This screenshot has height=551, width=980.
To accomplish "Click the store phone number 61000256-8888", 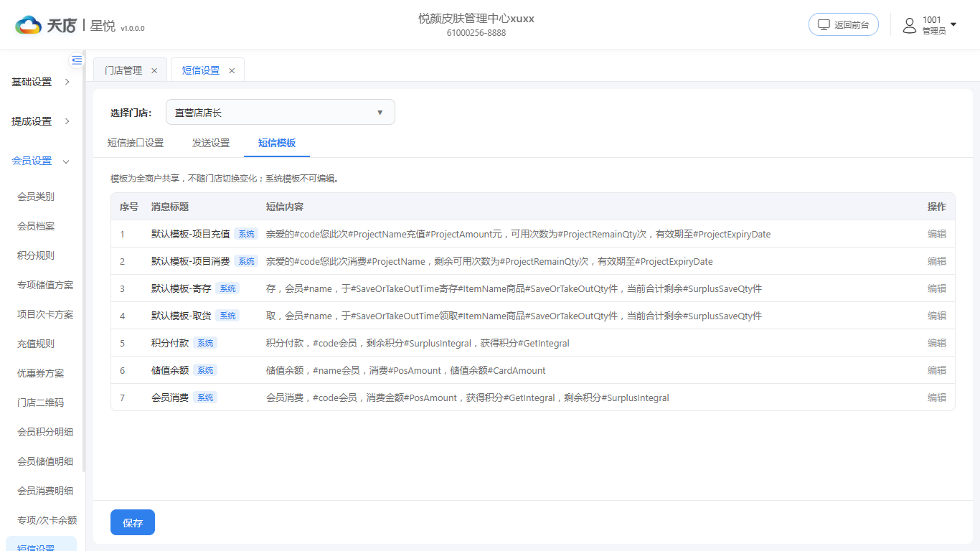I will [476, 33].
